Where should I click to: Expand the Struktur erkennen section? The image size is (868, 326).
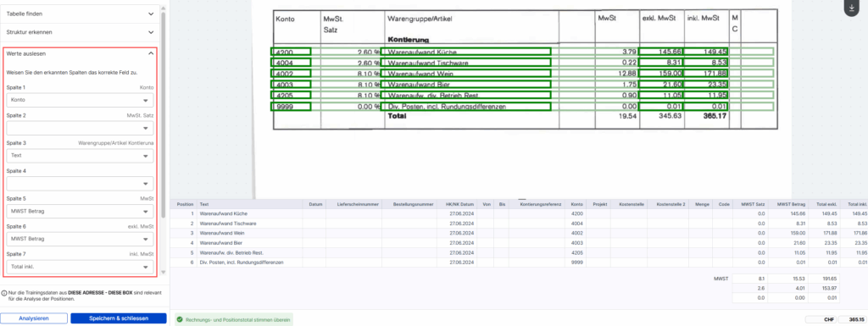80,32
